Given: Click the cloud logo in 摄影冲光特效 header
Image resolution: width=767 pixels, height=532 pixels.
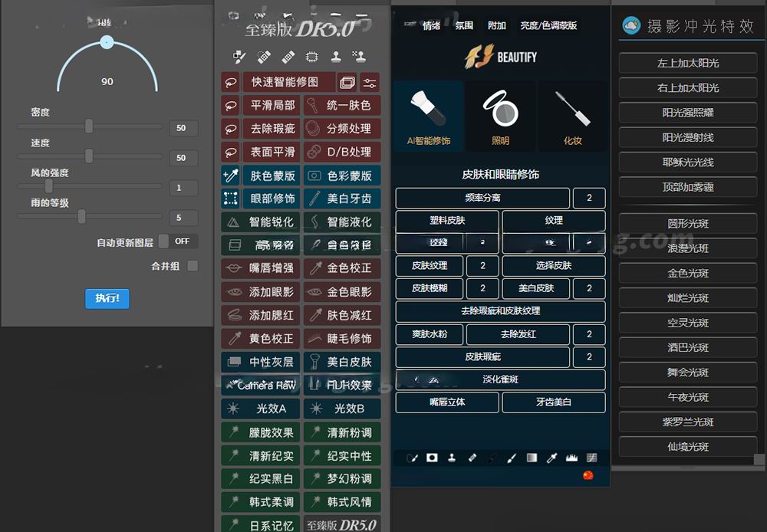Looking at the screenshot, I should click(631, 25).
